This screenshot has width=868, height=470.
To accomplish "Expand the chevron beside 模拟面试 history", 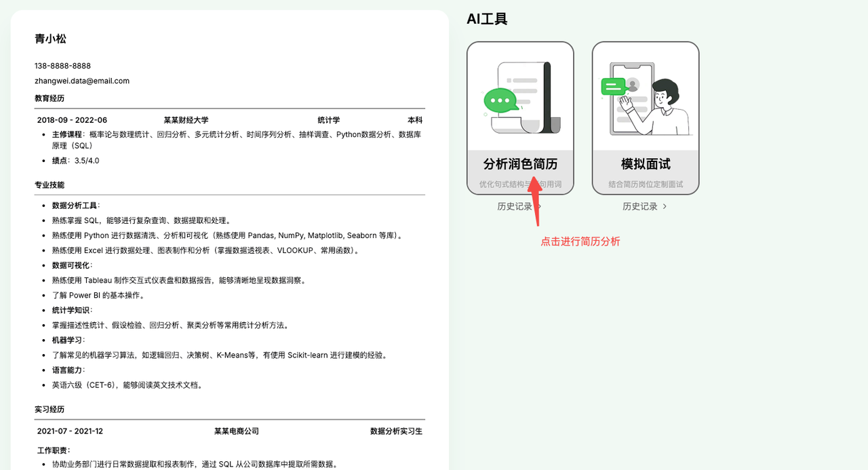I will pyautogui.click(x=664, y=206).
